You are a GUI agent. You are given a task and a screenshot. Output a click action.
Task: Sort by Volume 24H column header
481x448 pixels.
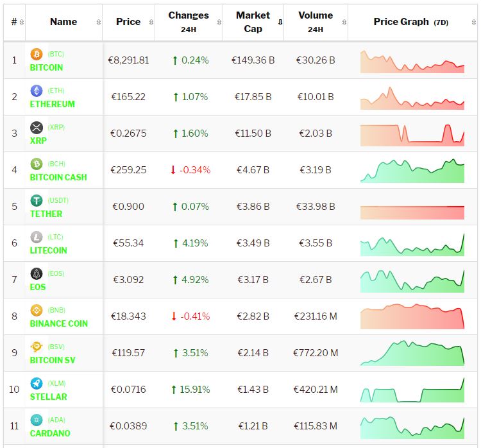pyautogui.click(x=316, y=22)
